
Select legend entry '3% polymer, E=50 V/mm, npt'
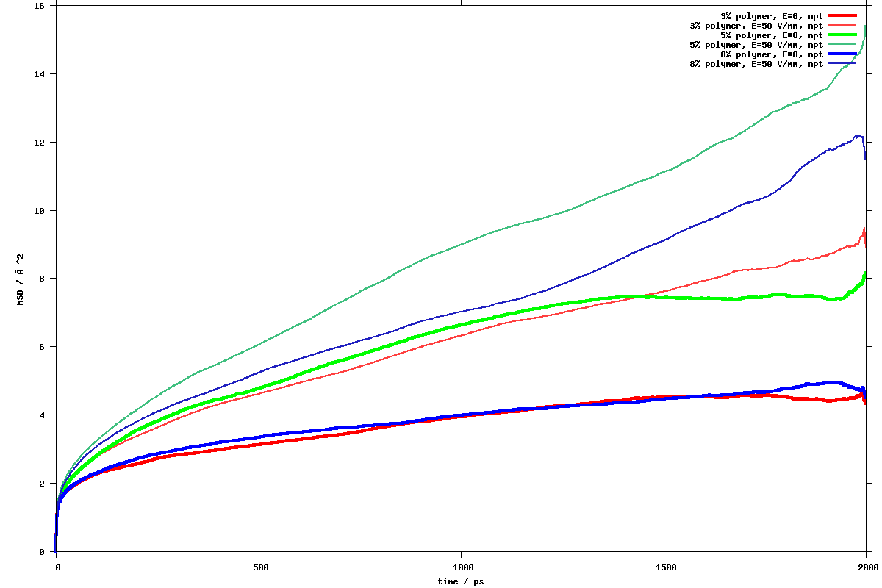[x=756, y=25]
